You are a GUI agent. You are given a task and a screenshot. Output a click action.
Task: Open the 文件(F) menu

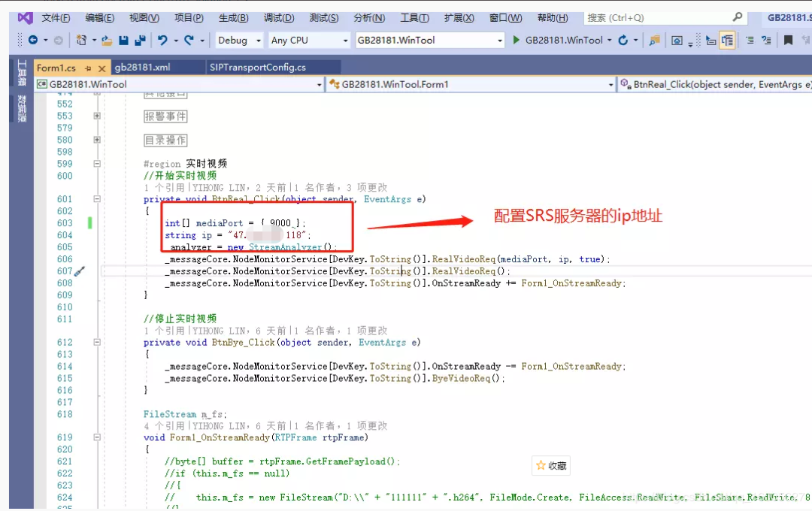coord(56,17)
